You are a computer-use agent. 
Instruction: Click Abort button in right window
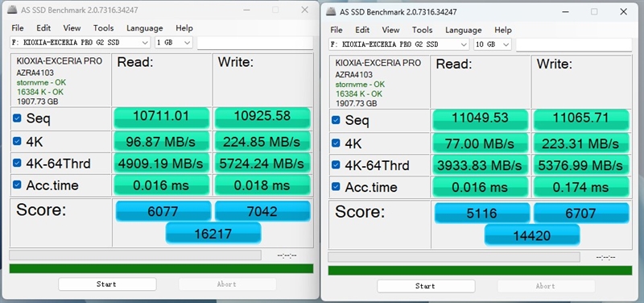[546, 286]
